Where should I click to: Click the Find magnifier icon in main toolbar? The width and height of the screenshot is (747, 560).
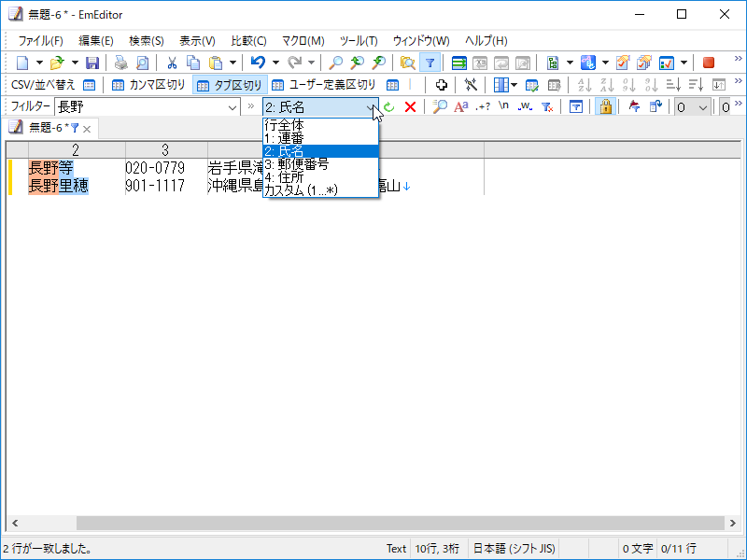point(336,63)
